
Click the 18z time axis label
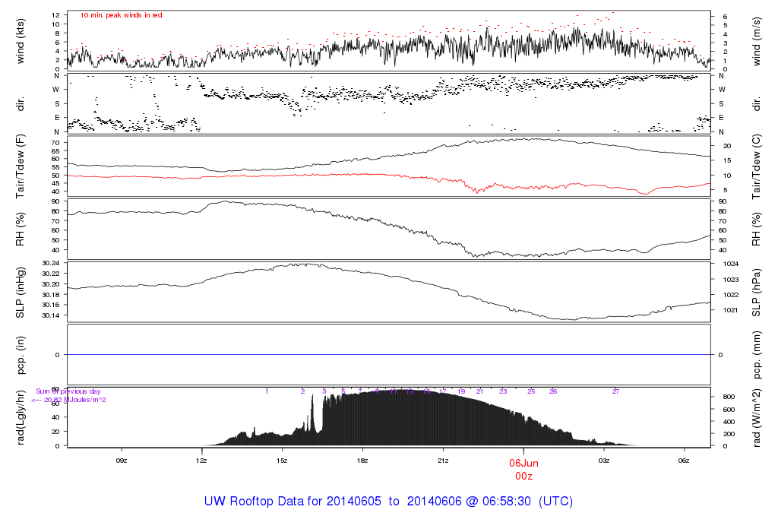pos(362,461)
